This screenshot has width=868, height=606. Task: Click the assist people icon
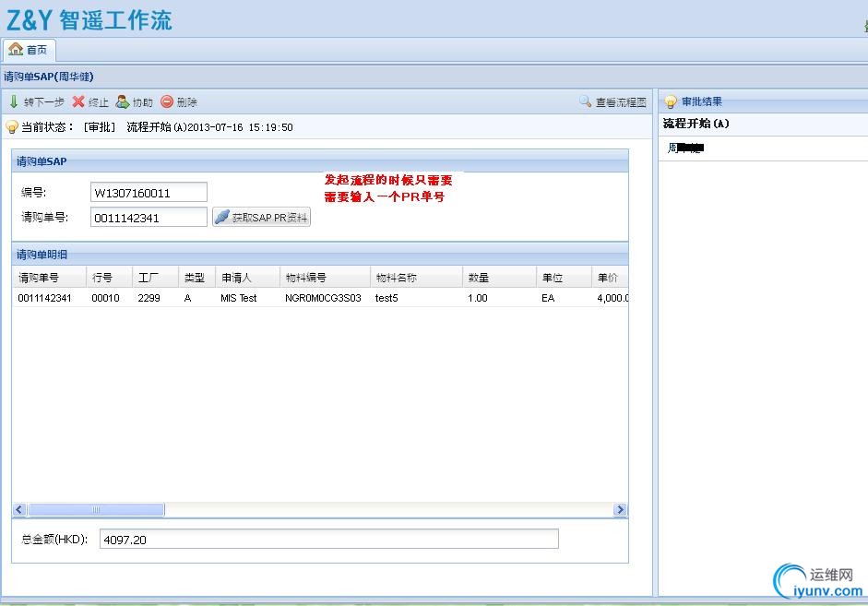123,101
